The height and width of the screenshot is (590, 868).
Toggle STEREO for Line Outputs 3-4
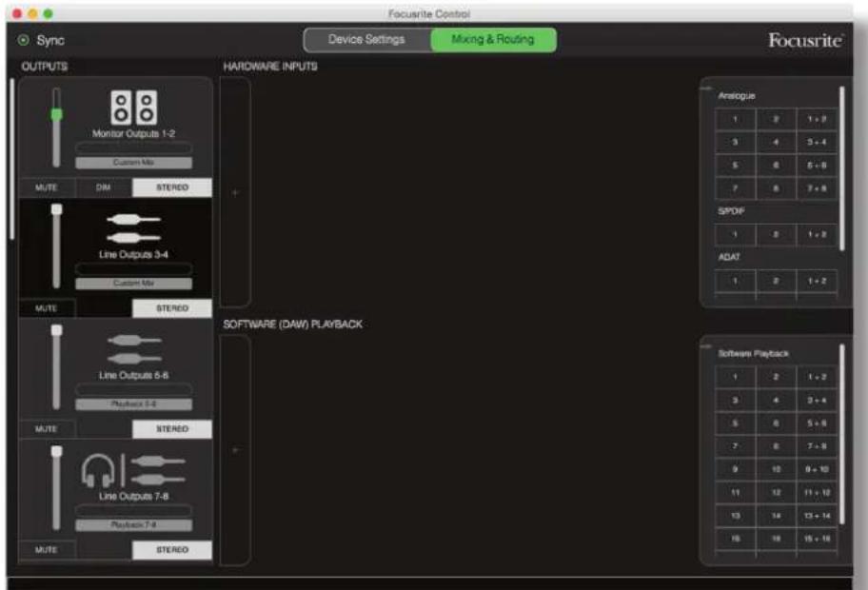(x=172, y=308)
